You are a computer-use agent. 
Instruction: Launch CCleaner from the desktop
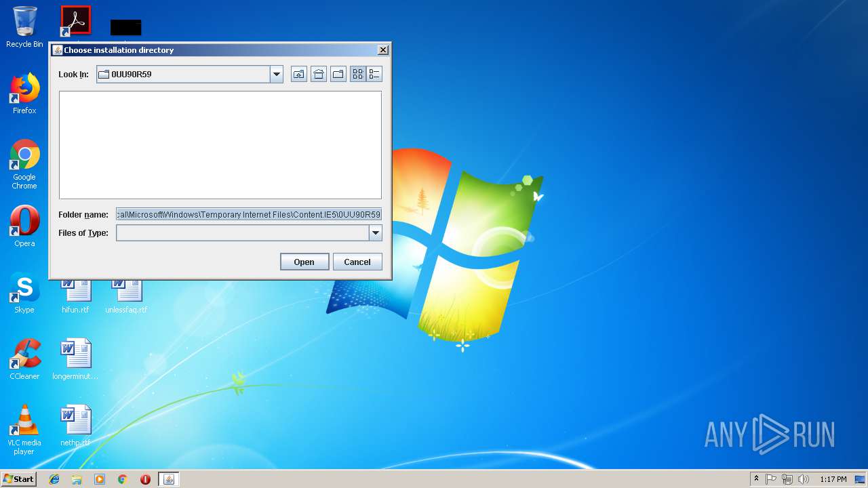[24, 359]
